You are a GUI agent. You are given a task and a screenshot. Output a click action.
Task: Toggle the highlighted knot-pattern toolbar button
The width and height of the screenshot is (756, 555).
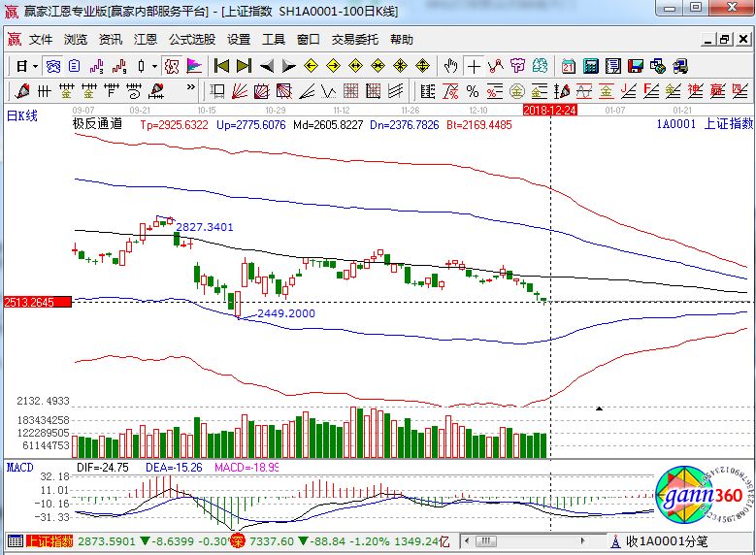pos(53,67)
